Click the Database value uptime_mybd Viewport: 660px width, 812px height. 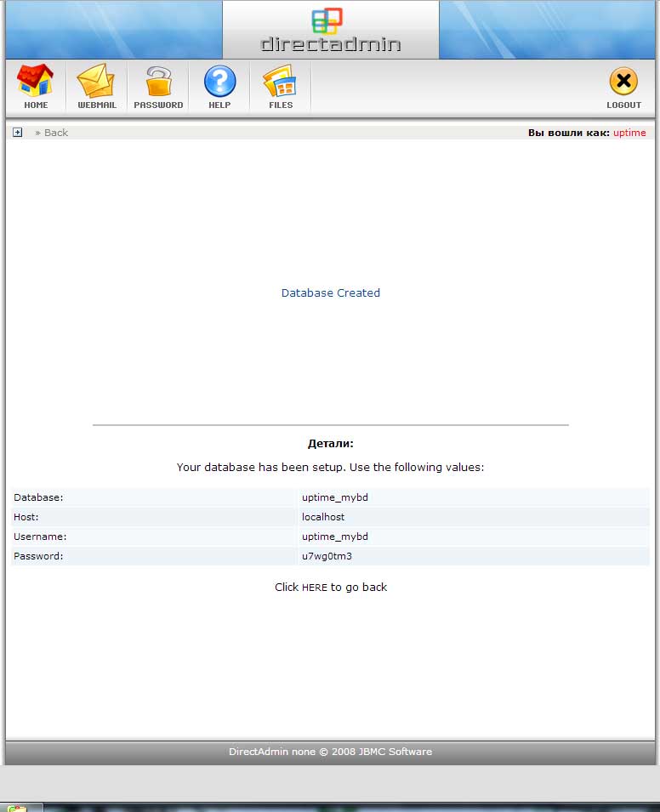[334, 497]
